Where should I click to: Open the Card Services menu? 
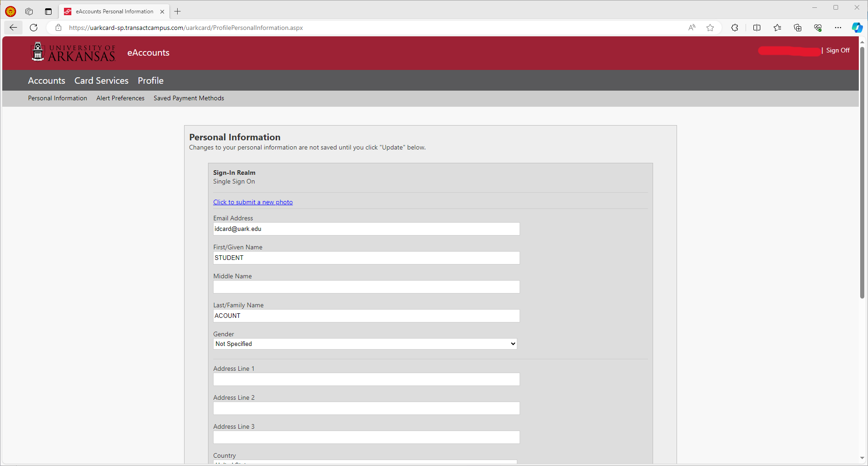(x=101, y=81)
